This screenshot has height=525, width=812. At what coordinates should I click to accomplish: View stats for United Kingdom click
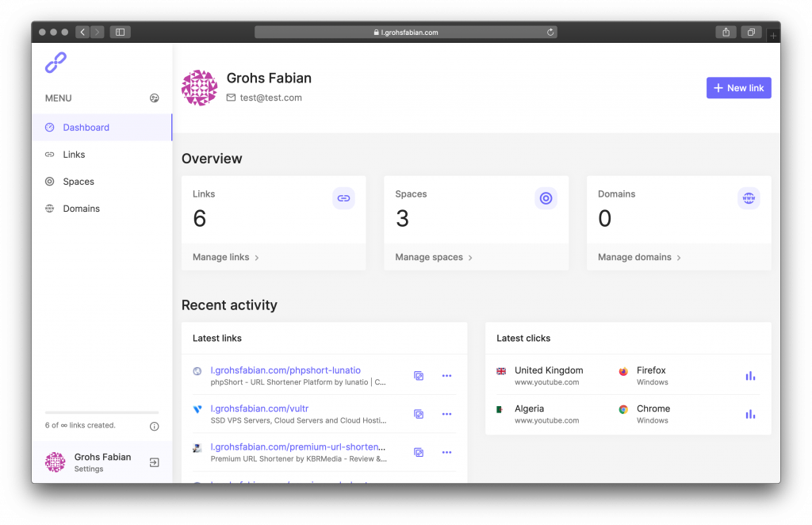[x=750, y=376]
